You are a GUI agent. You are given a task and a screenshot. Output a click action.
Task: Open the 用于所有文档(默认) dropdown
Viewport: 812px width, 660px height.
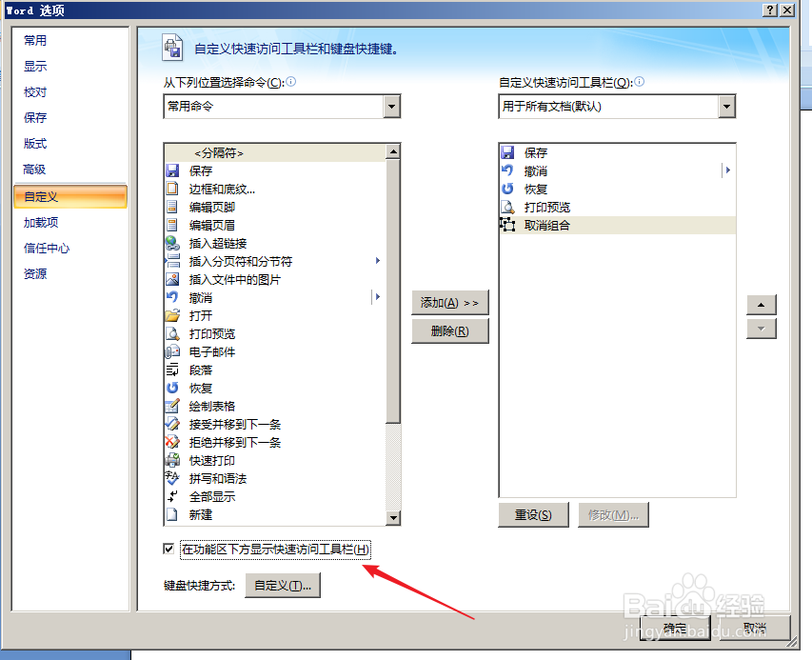point(726,107)
